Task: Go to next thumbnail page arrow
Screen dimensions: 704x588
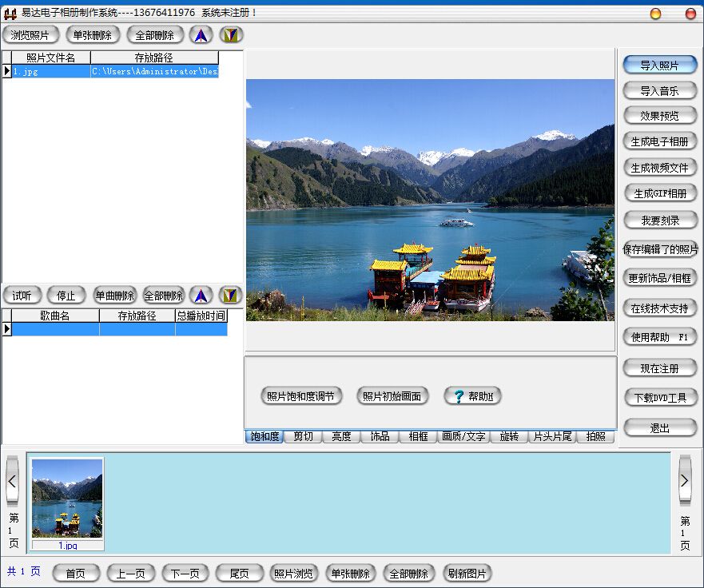Action: coord(685,480)
